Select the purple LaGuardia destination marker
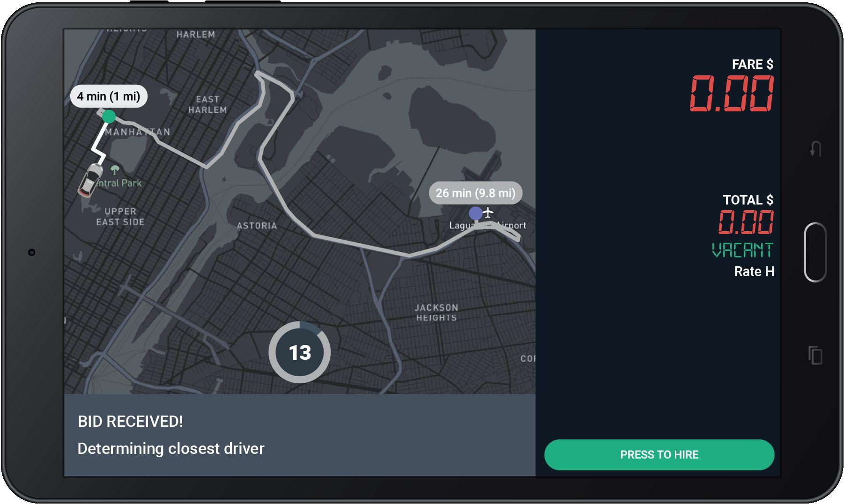The image size is (844, 504). (475, 213)
